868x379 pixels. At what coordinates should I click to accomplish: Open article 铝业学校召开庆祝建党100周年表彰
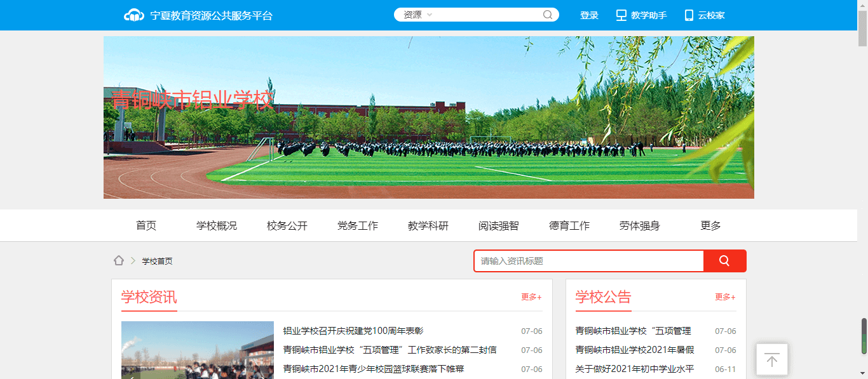coord(353,331)
